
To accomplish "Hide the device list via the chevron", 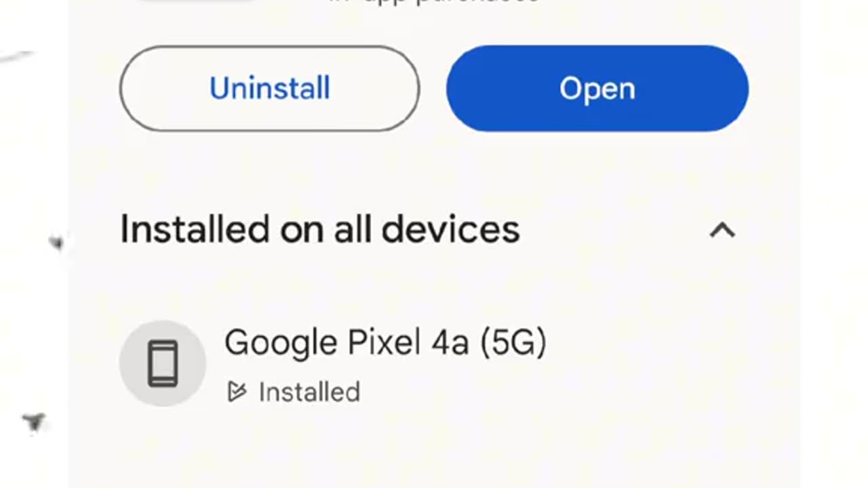I will pyautogui.click(x=722, y=230).
